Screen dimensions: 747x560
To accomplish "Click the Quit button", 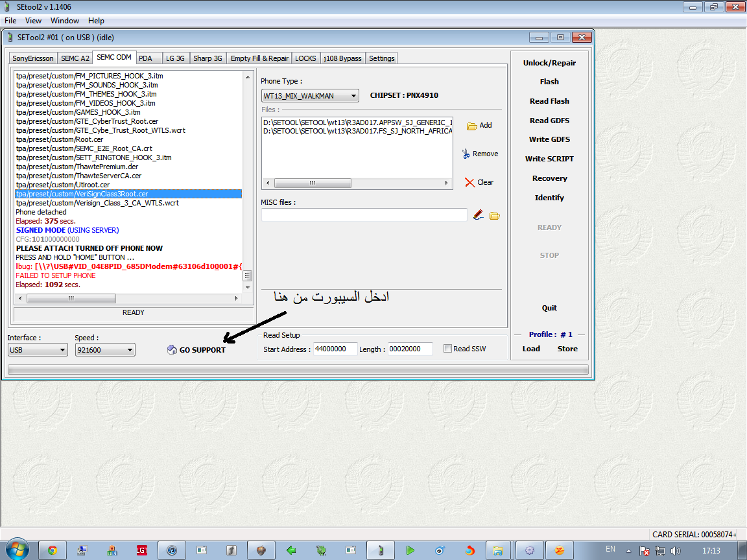I will pos(549,308).
